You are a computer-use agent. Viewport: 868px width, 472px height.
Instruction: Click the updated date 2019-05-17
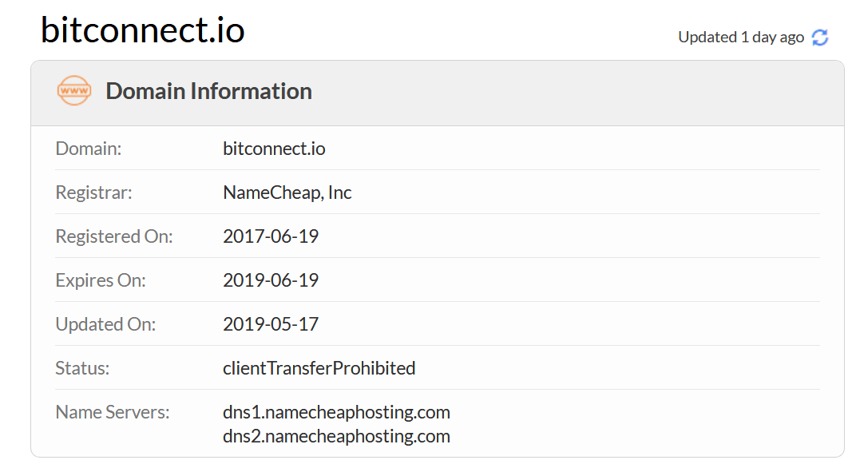(271, 323)
